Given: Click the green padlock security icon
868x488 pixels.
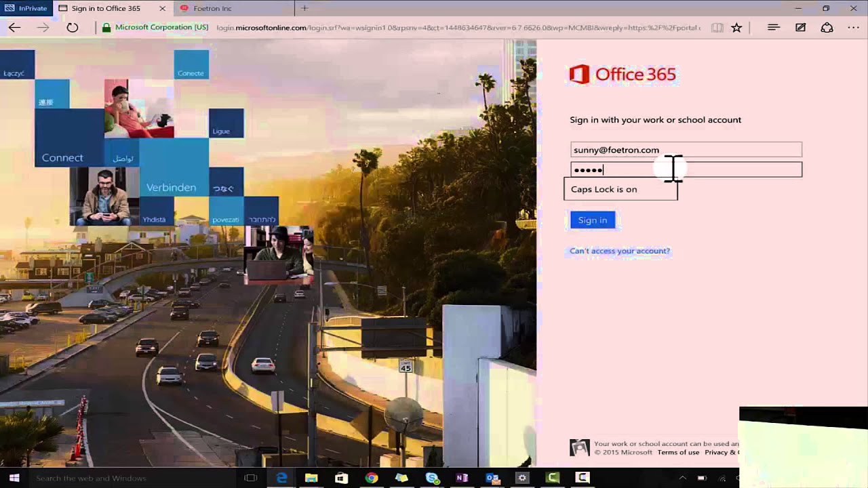Looking at the screenshot, I should 106,28.
